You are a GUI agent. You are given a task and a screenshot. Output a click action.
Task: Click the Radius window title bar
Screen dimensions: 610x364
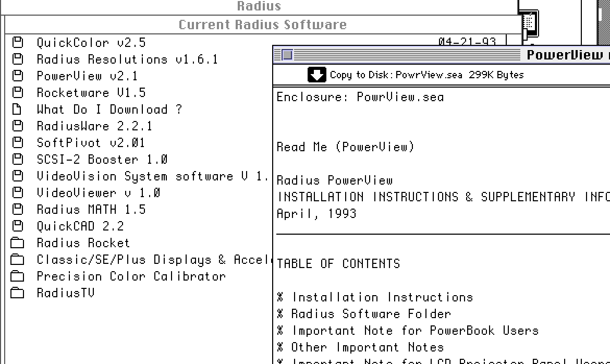tap(259, 6)
